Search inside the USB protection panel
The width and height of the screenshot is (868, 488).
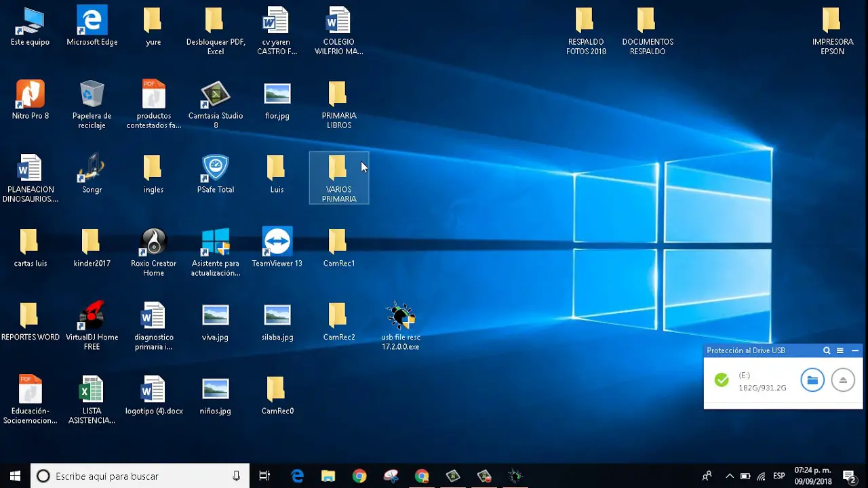click(827, 350)
